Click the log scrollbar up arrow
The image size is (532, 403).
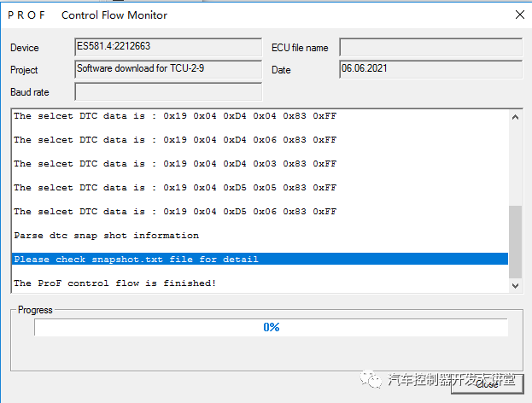pos(515,115)
